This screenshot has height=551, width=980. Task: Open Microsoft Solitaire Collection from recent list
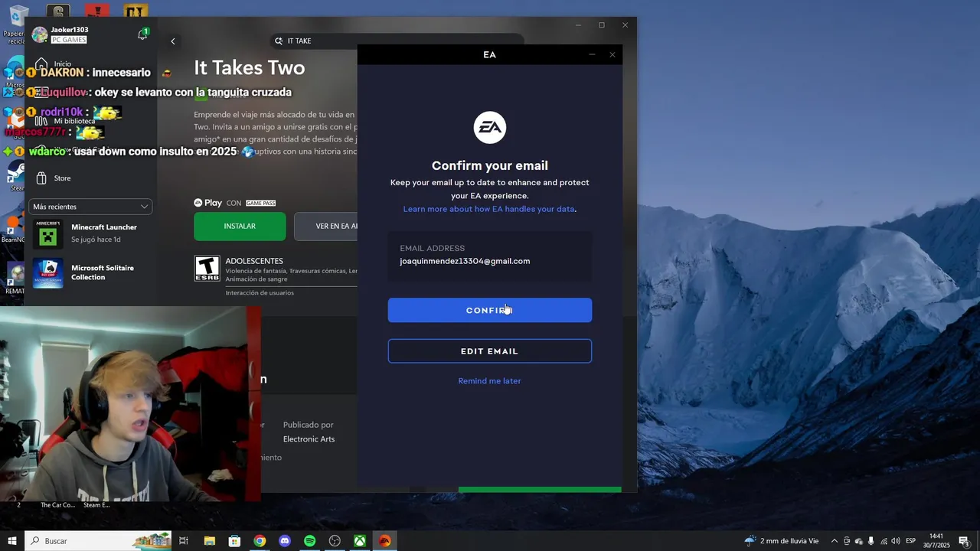point(92,272)
